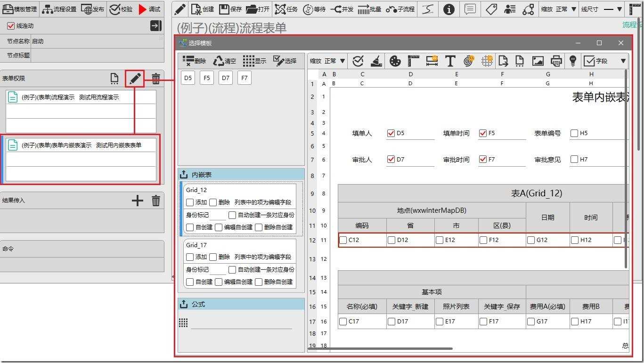Image resolution: width=644 pixels, height=363 pixels.
Task: Open the 发布 publish tab
Action: 93,9
